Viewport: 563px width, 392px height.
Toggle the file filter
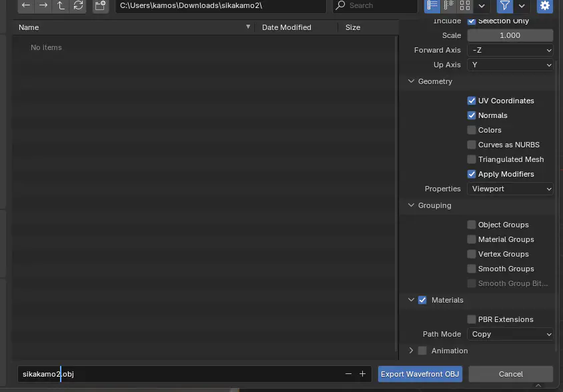click(x=504, y=7)
